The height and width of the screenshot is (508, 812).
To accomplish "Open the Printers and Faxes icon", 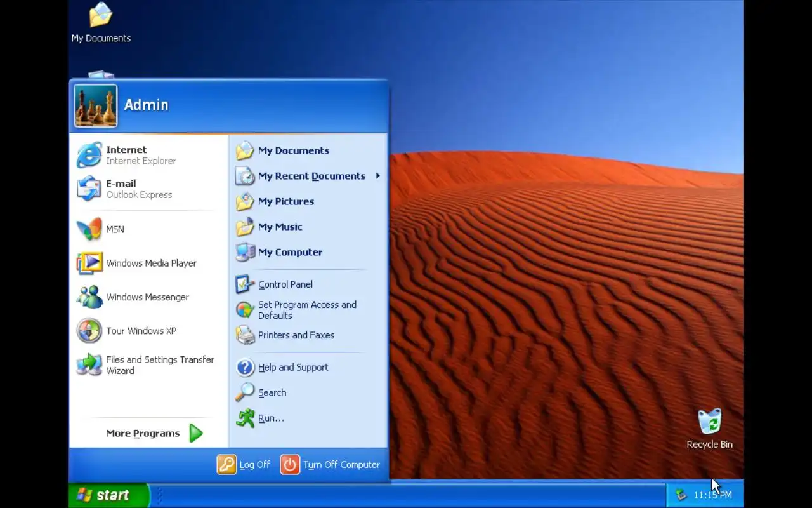I will [x=245, y=335].
